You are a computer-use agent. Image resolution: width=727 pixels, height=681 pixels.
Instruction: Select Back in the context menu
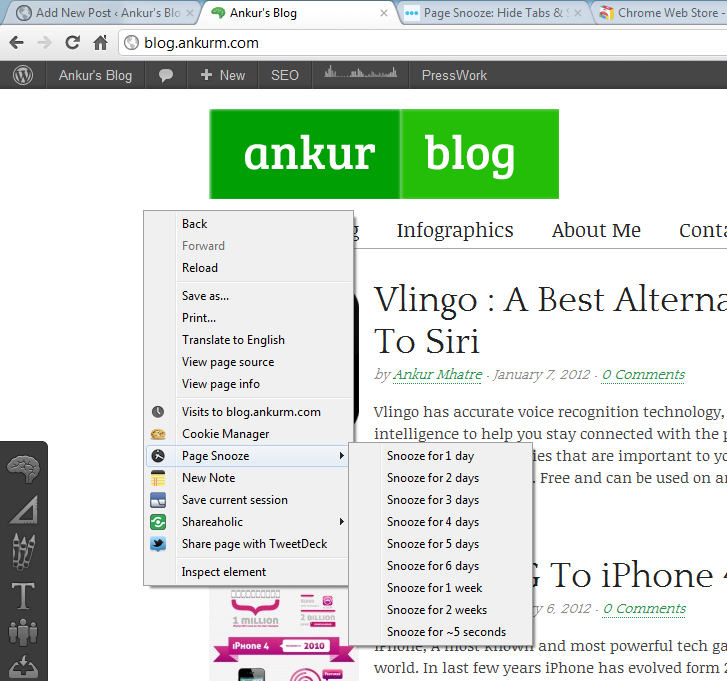(x=248, y=224)
